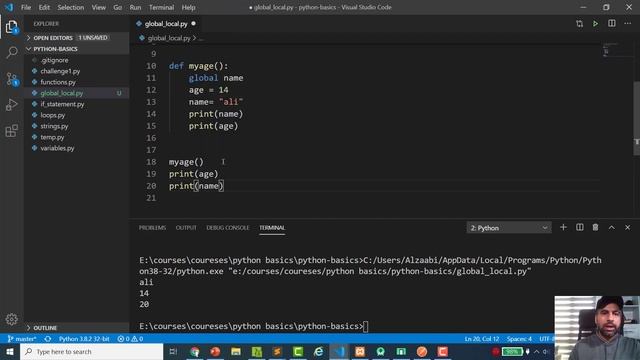Open the Search view in activity bar
The height and width of the screenshot is (360, 640).
pyautogui.click(x=11, y=52)
